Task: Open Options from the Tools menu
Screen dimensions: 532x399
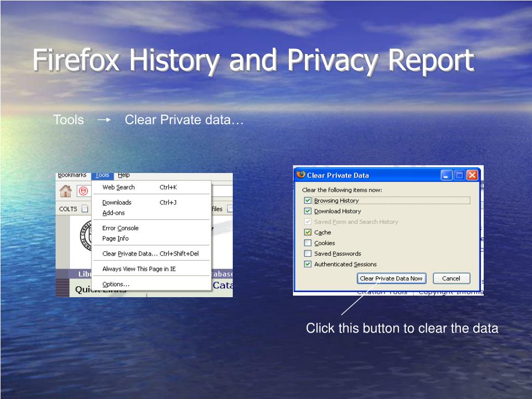Action: [151, 284]
